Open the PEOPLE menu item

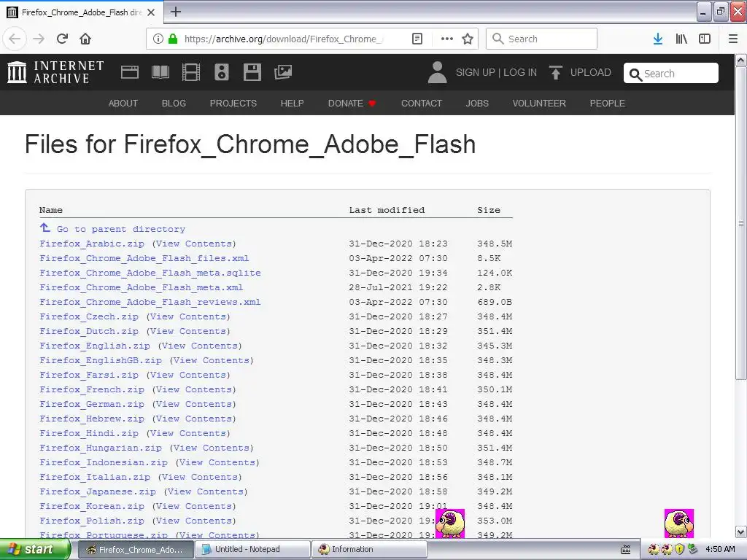608,104
